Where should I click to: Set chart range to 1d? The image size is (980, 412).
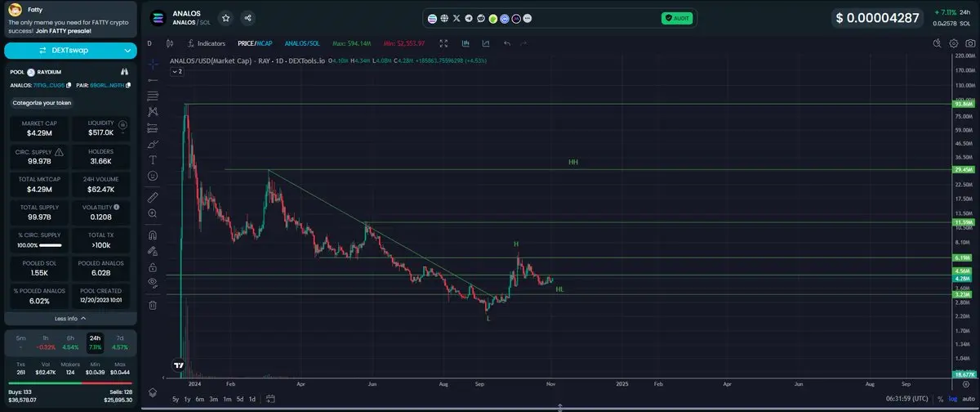[x=252, y=399]
